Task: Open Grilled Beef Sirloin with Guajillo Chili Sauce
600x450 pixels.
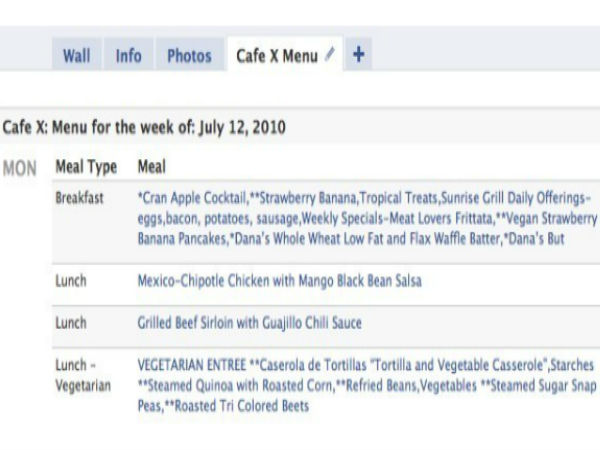Action: coord(249,323)
